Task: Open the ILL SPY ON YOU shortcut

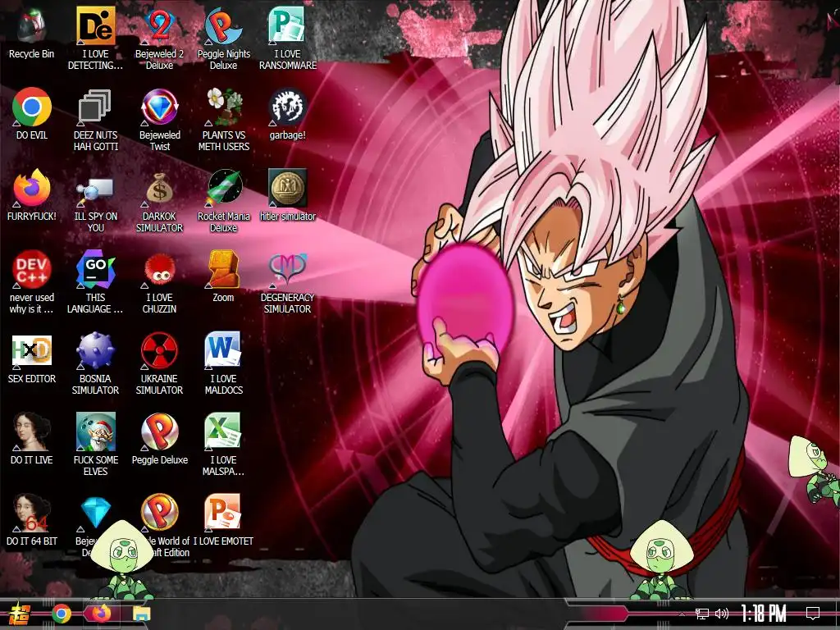Action: 95,202
